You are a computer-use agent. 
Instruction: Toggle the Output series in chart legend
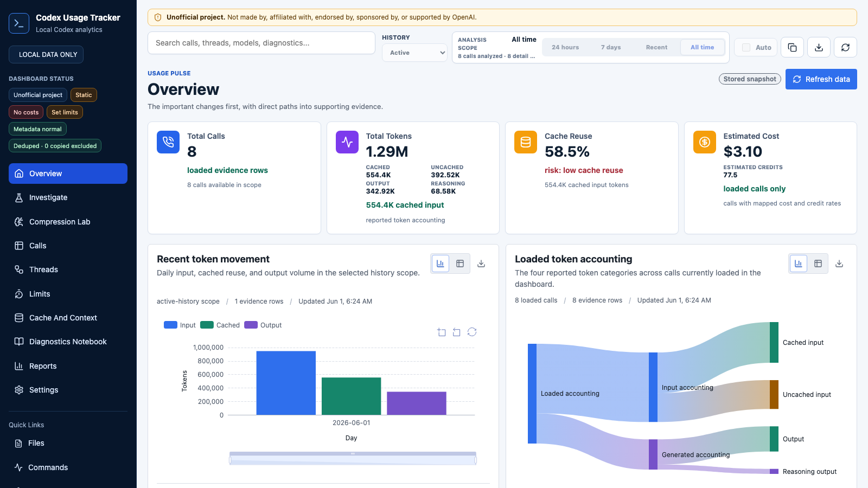[263, 325]
